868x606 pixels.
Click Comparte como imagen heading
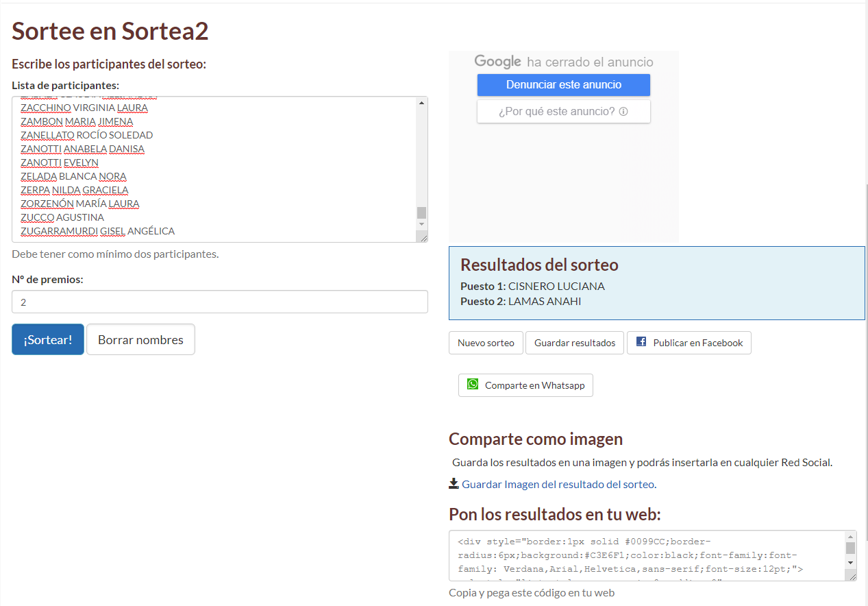[x=536, y=439]
